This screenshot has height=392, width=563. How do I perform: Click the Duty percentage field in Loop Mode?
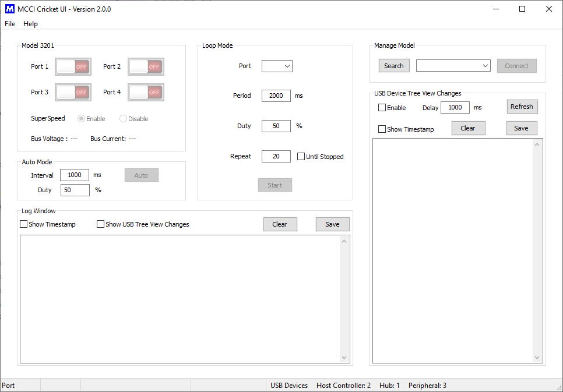coord(276,126)
